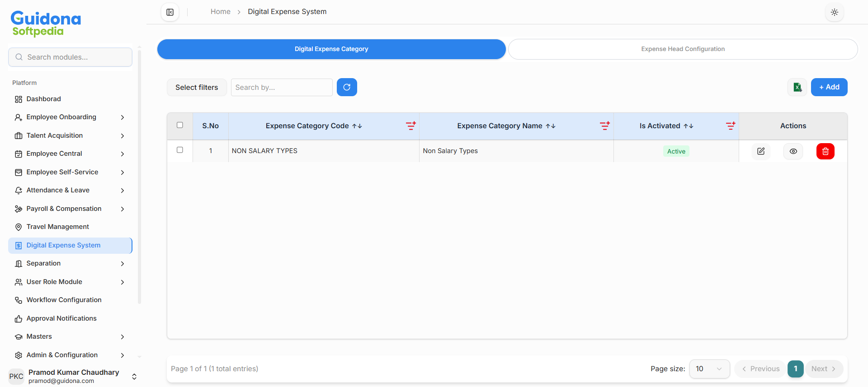Click the Talent Acquisition briefcase icon
Viewport: 868px width, 387px height.
click(x=19, y=136)
